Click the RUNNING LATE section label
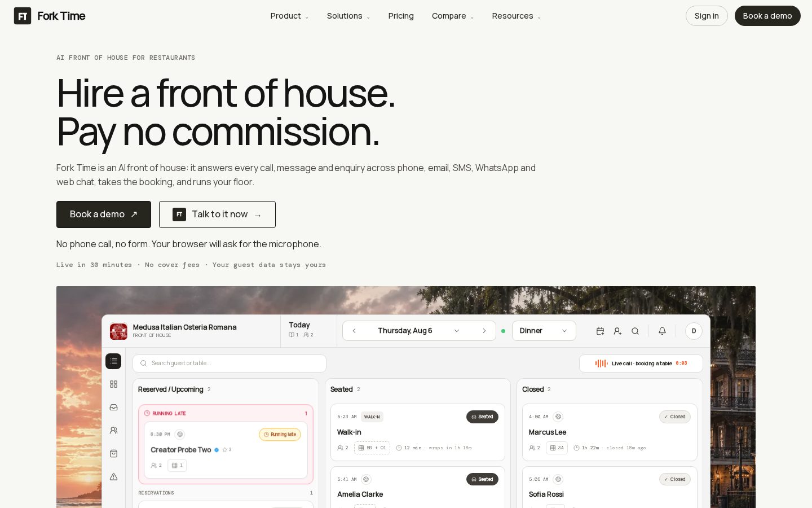This screenshot has width=812, height=508. pos(169,414)
